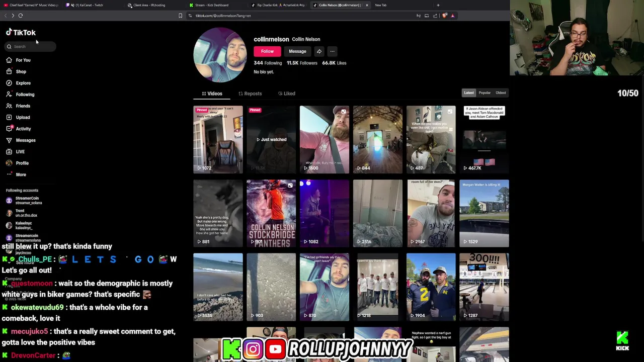Reload the TikTok page
This screenshot has width=644, height=362.
click(x=21, y=16)
